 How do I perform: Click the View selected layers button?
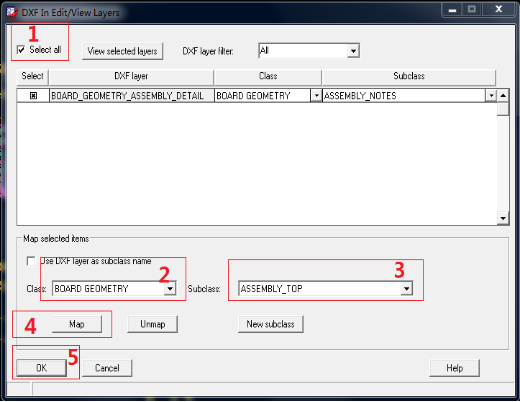[x=122, y=51]
